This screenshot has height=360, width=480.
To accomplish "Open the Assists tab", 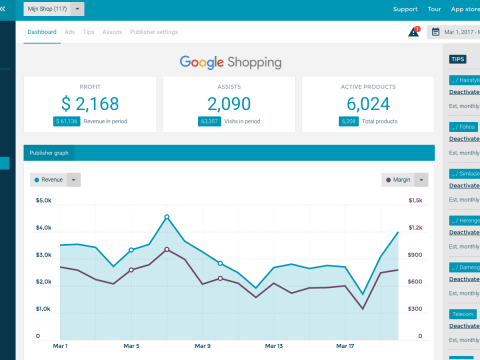I will pyautogui.click(x=112, y=32).
